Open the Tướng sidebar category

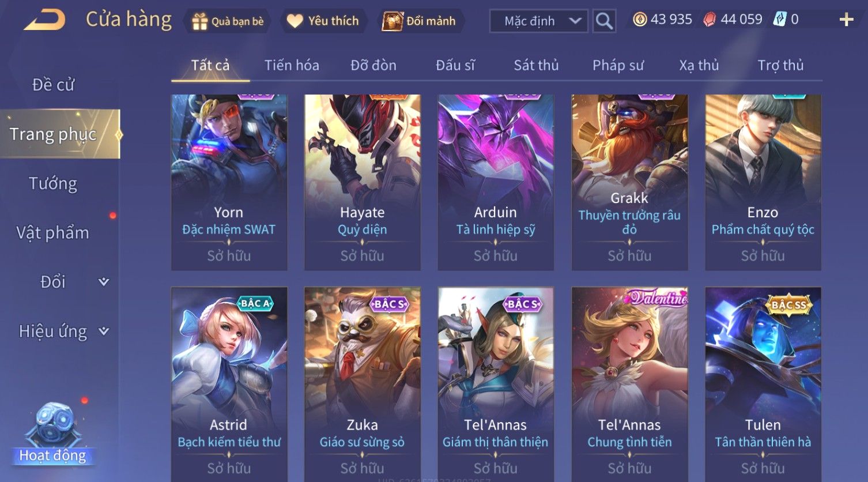click(x=53, y=184)
